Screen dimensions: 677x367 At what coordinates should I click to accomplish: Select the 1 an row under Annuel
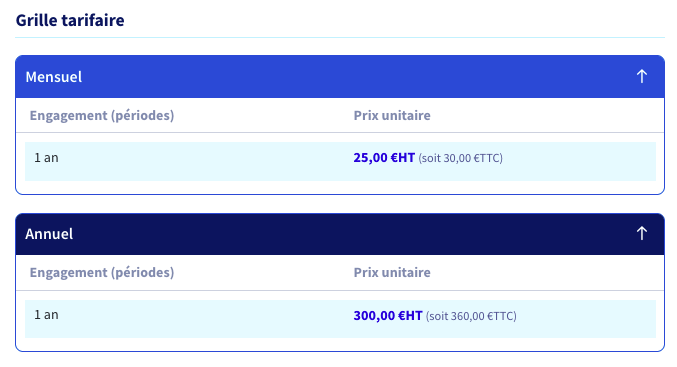click(x=340, y=319)
